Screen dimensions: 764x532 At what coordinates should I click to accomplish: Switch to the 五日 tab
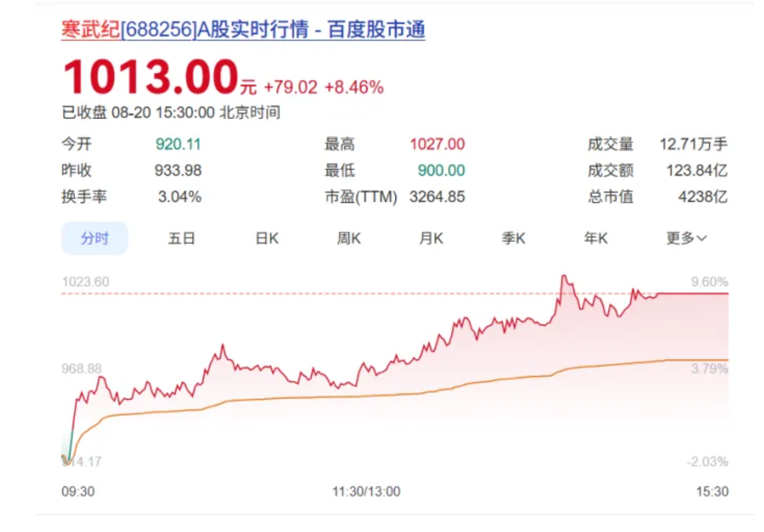coord(181,239)
